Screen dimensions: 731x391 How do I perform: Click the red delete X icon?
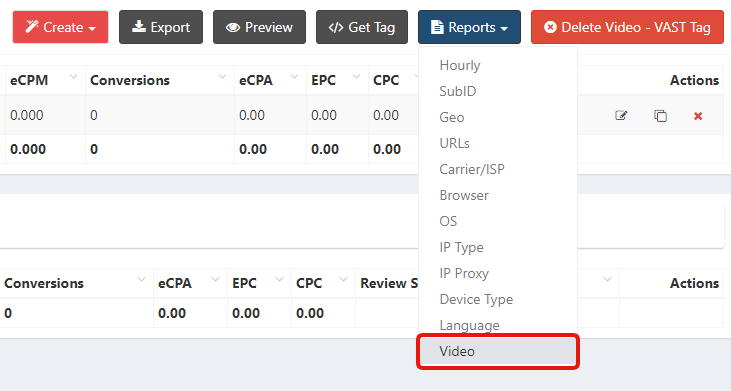click(x=698, y=116)
